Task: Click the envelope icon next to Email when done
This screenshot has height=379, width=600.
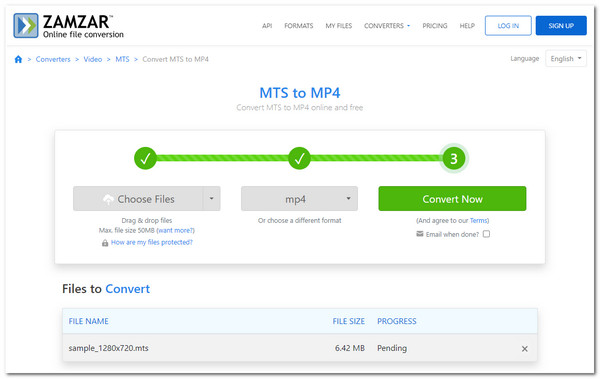Action: 420,234
